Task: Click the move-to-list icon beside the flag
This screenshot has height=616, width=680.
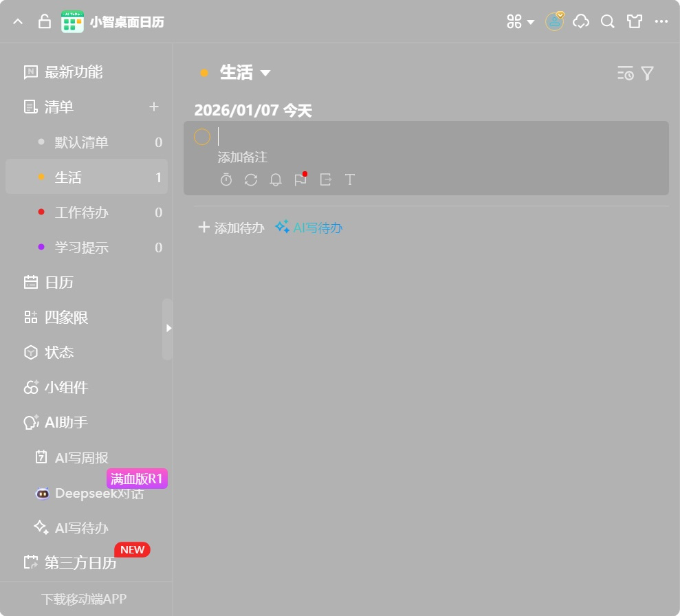Action: point(325,179)
